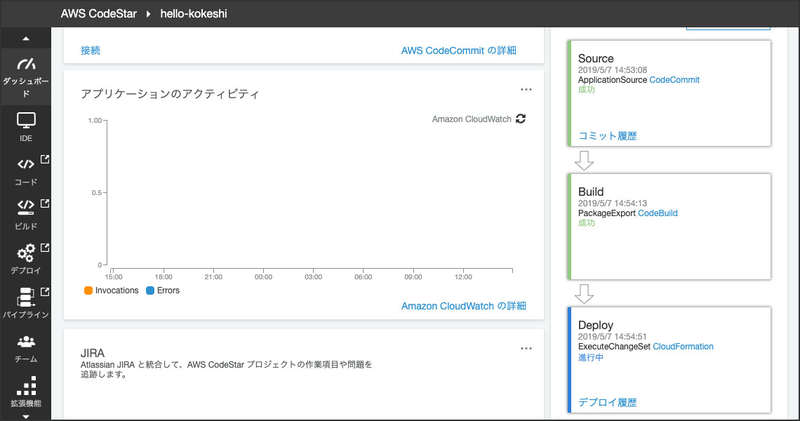Click AWS CodeStar breadcrumb
Screen dimensions: 800x421
98,14
